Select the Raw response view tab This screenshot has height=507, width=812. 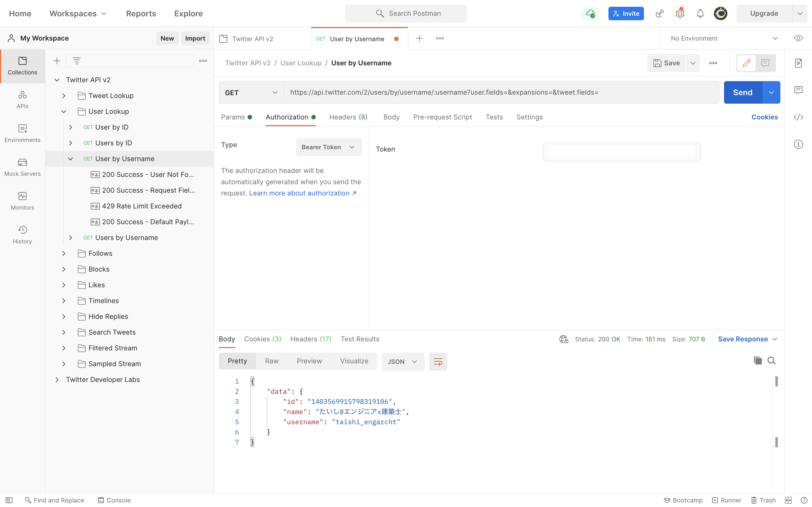coord(272,361)
